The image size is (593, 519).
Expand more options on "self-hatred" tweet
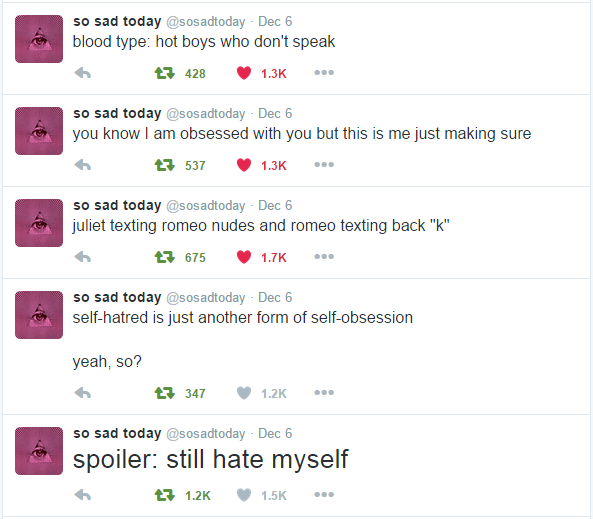pos(324,393)
